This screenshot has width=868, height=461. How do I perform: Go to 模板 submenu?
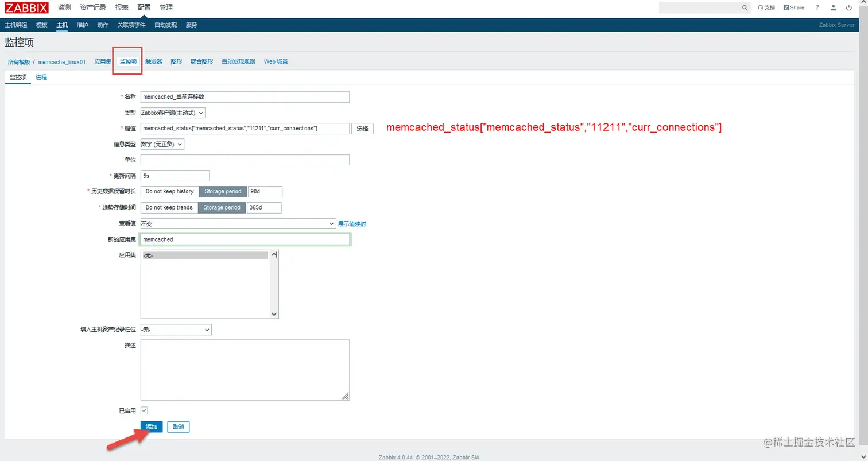42,25
